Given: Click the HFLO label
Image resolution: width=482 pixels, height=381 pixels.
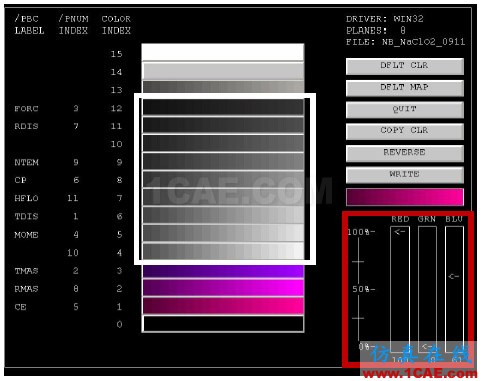Looking at the screenshot, I should [26, 199].
